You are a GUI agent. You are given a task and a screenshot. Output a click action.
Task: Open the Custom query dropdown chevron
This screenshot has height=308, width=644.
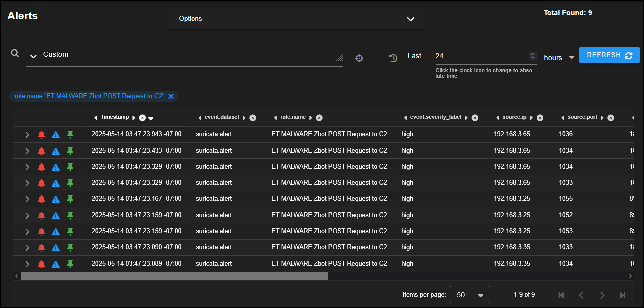pyautogui.click(x=33, y=56)
